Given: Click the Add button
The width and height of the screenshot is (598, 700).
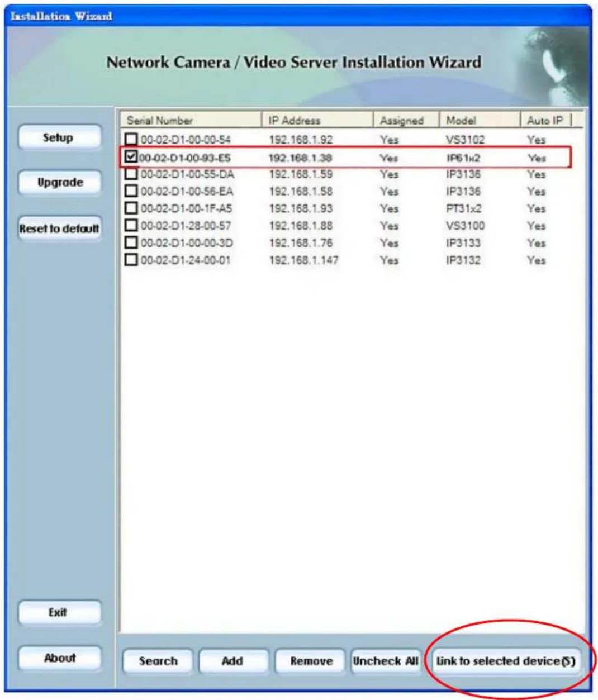Looking at the screenshot, I should pos(233,661).
